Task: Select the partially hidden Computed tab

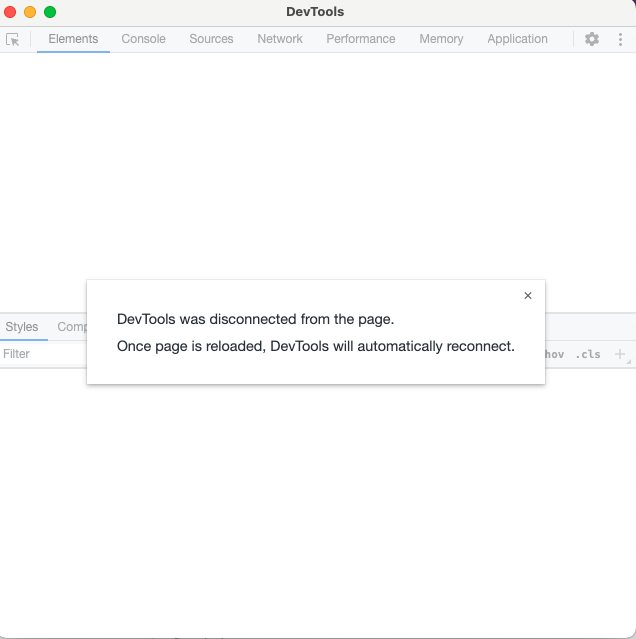Action: pos(72,327)
